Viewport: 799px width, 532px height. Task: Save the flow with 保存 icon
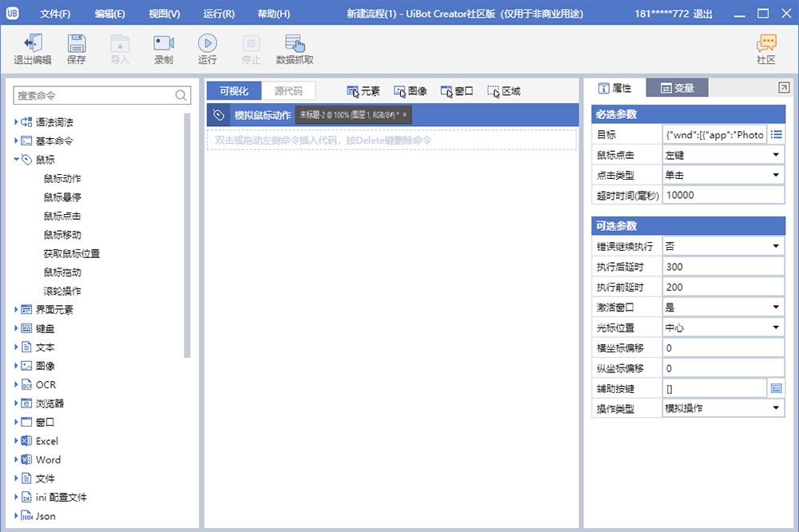[x=77, y=50]
